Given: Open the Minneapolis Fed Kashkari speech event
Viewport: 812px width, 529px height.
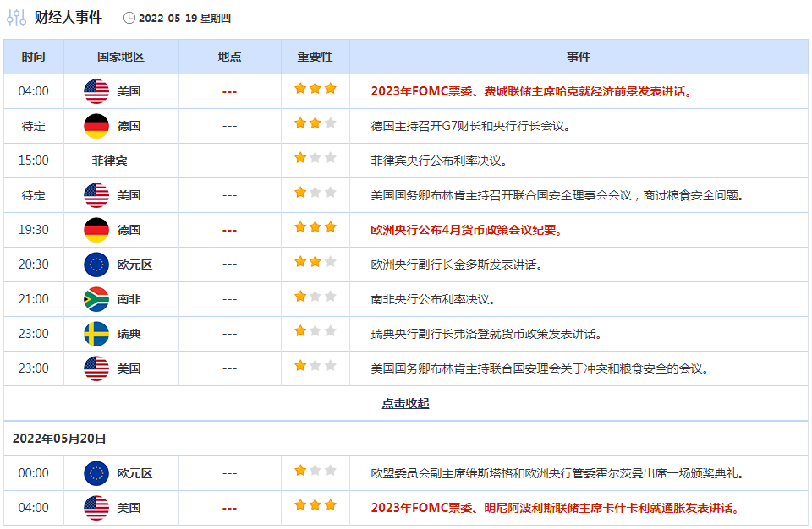Looking at the screenshot, I should coord(556,508).
